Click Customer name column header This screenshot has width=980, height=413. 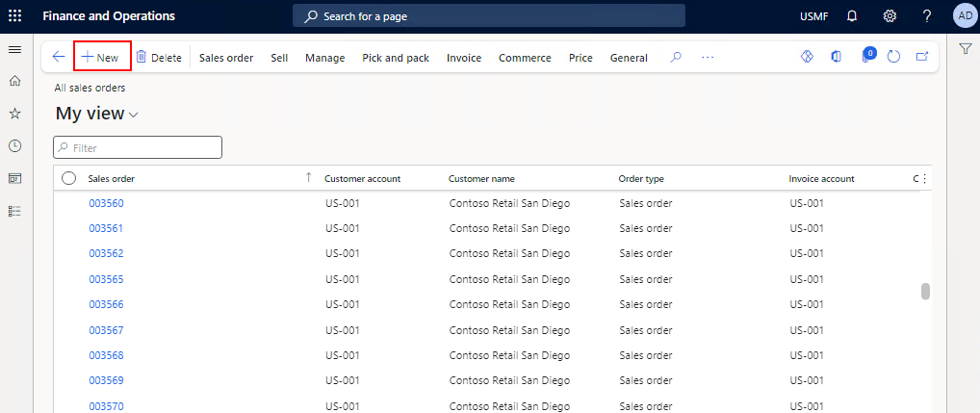point(482,179)
